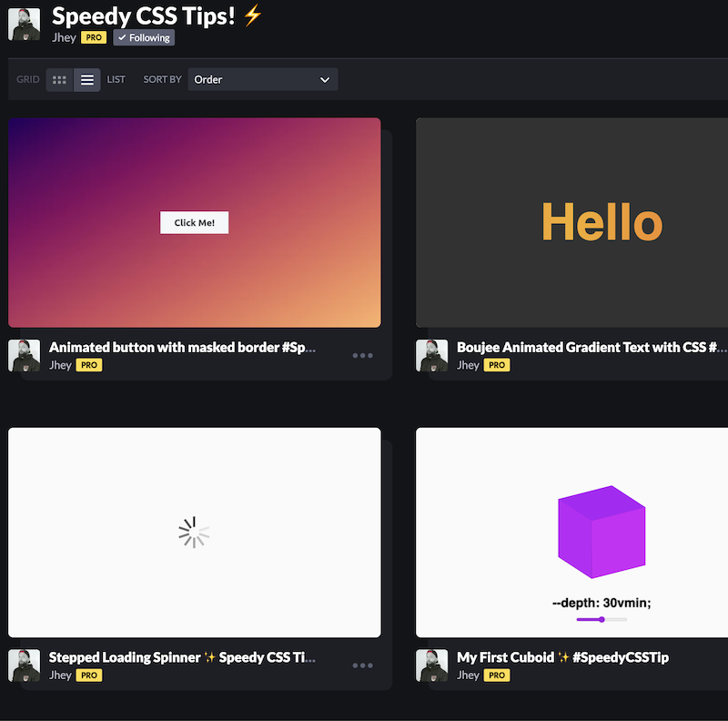The image size is (728, 721).
Task: Click the '--depth: 30vmin;' label
Action: (602, 603)
